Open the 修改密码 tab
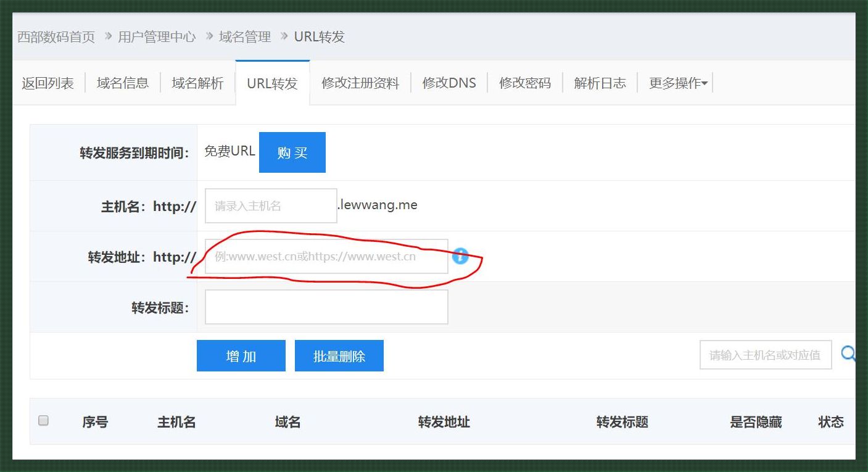Image resolution: width=868 pixels, height=472 pixels. [x=525, y=82]
